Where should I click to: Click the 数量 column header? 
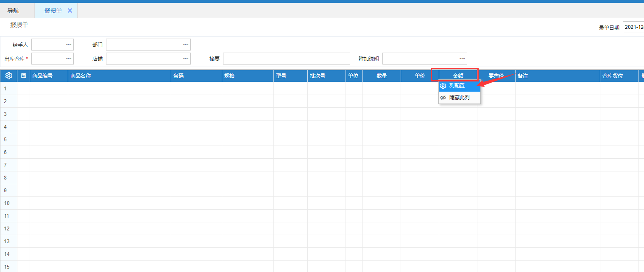click(382, 76)
